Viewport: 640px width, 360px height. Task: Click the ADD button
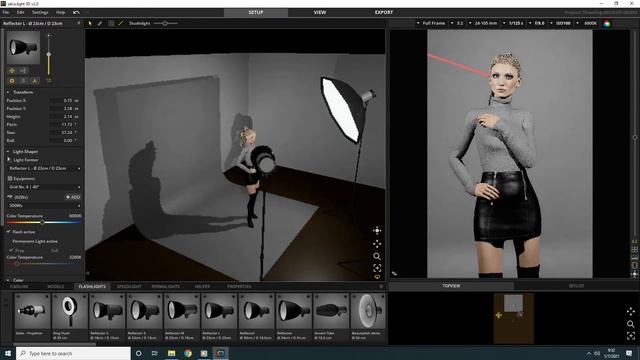[x=73, y=197]
